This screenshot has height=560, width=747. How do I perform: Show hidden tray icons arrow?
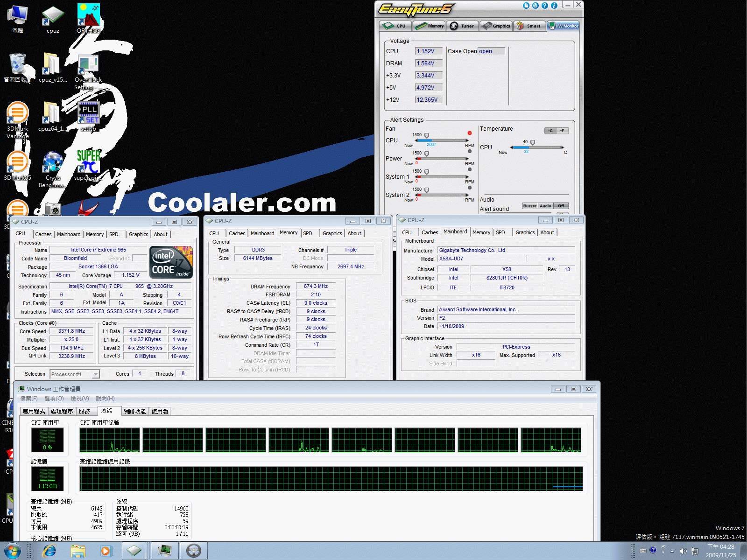tap(672, 551)
